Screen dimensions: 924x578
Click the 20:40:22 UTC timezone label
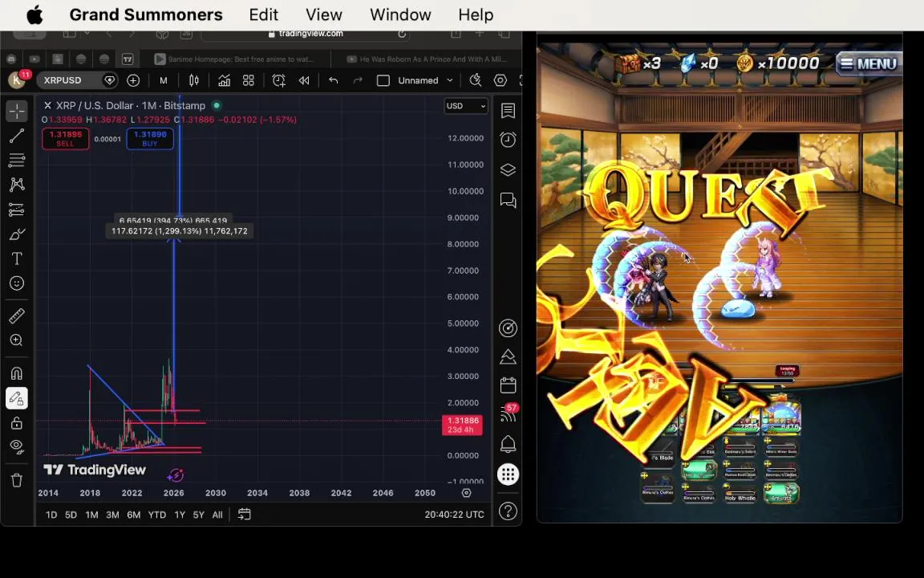pos(454,515)
